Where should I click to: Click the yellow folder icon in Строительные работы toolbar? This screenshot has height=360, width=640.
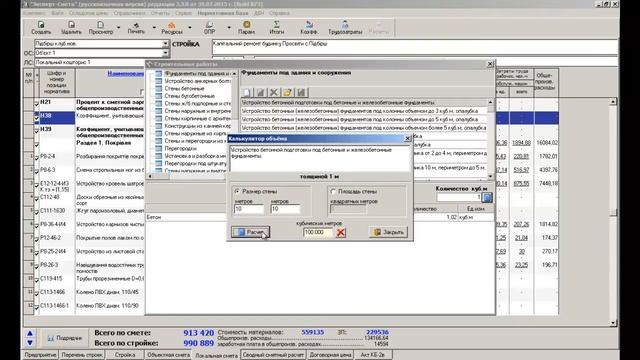point(287,93)
